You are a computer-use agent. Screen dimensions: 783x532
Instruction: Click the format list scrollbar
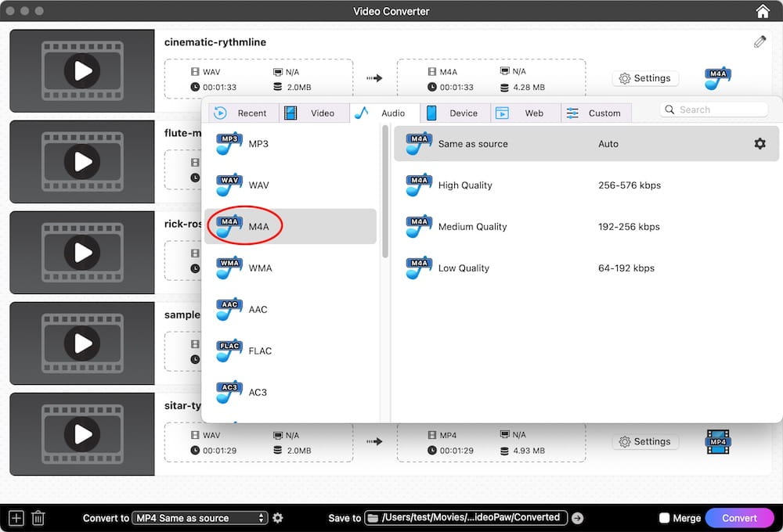385,192
